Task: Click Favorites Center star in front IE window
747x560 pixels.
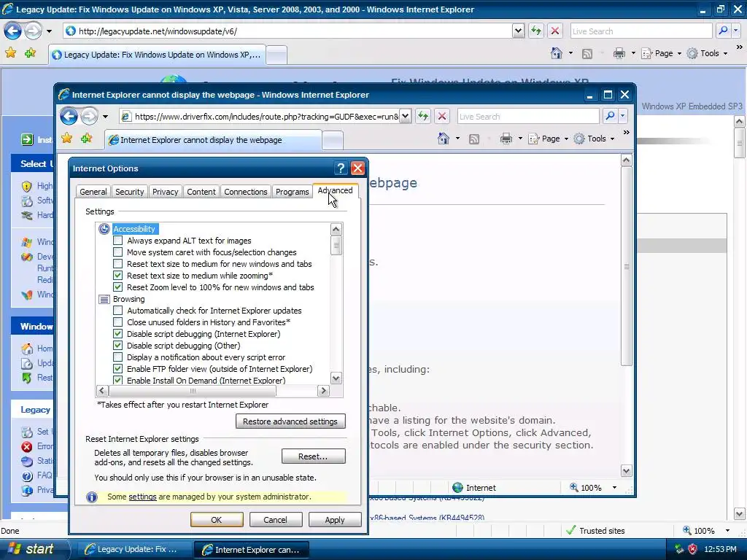Action: pos(66,139)
